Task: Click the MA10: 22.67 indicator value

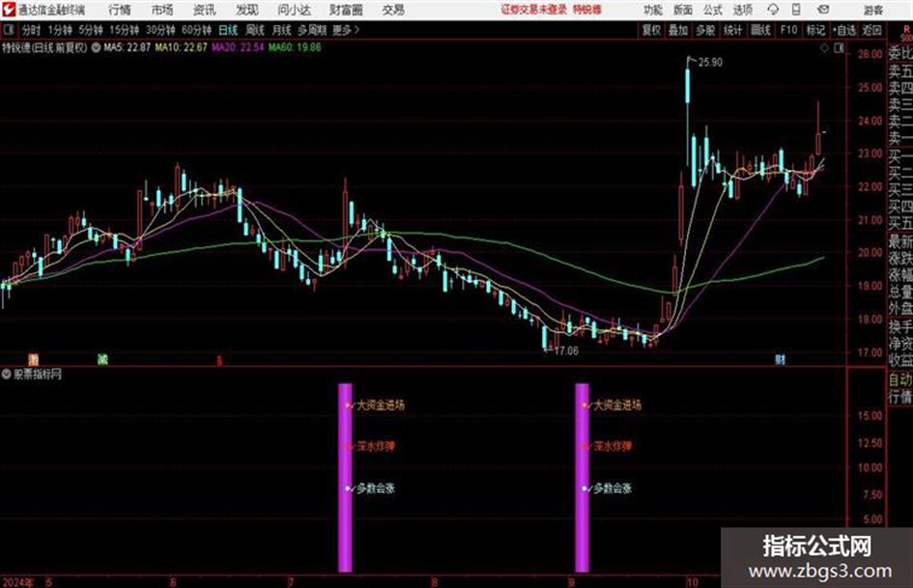Action: pyautogui.click(x=181, y=47)
